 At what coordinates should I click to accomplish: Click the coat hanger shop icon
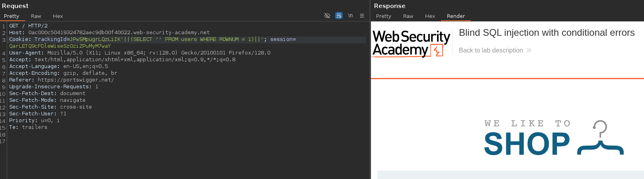[x=600, y=138]
